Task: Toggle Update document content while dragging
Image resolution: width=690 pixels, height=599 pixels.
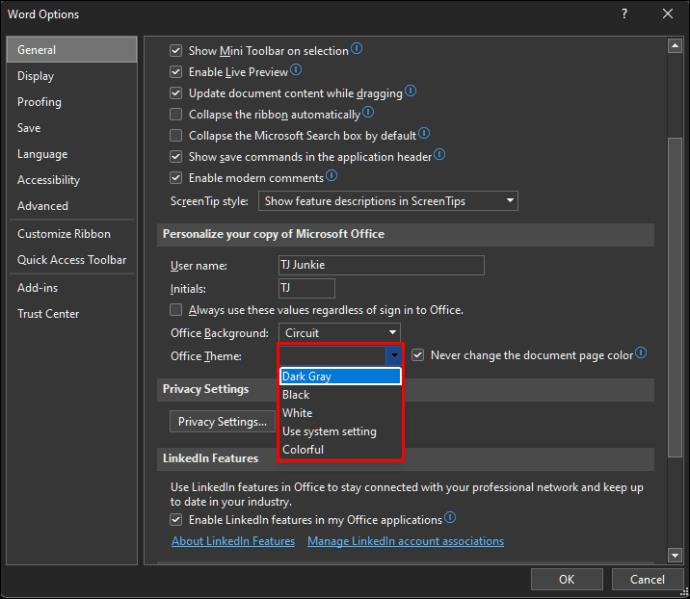Action: (176, 93)
